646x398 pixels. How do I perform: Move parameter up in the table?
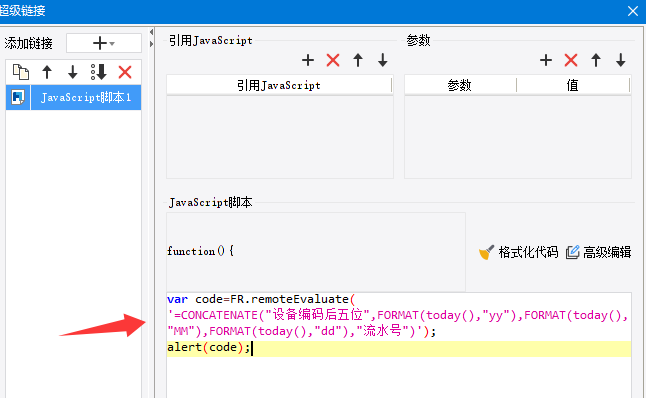596,60
